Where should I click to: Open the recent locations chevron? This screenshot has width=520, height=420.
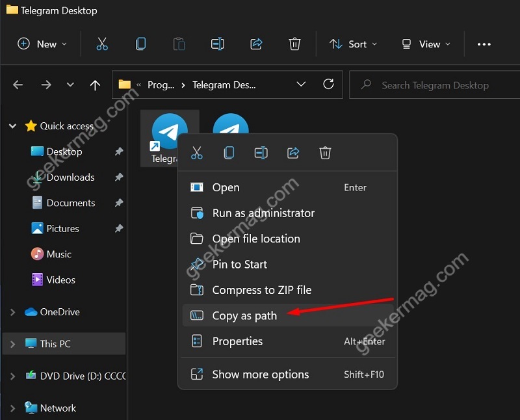tap(70, 85)
